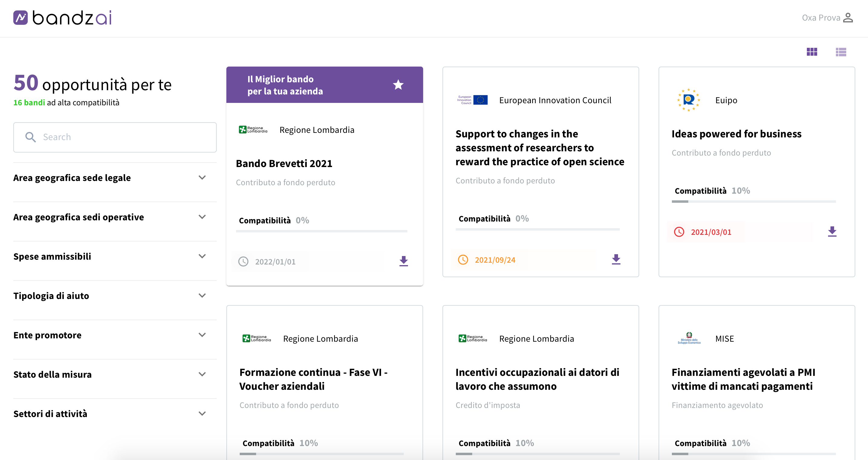868x460 pixels.
Task: Open the Bando Brevetti 2021 card title
Action: (x=284, y=164)
